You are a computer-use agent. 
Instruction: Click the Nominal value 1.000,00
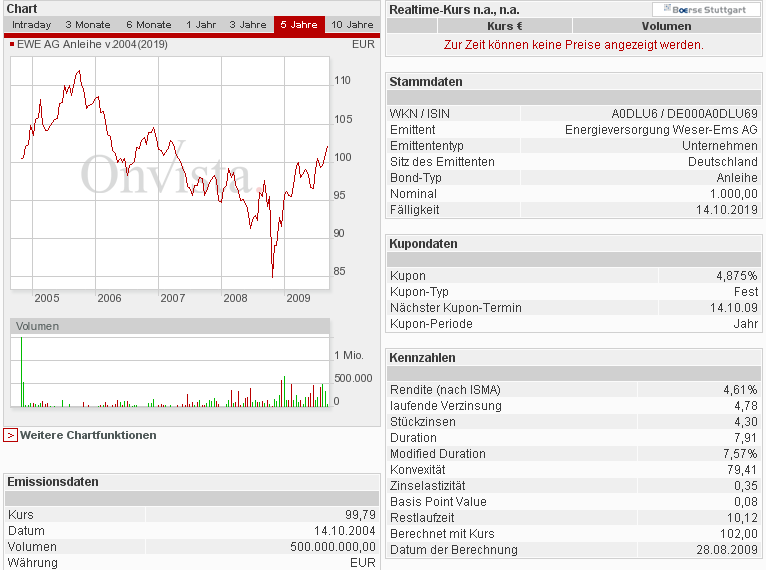click(x=733, y=194)
